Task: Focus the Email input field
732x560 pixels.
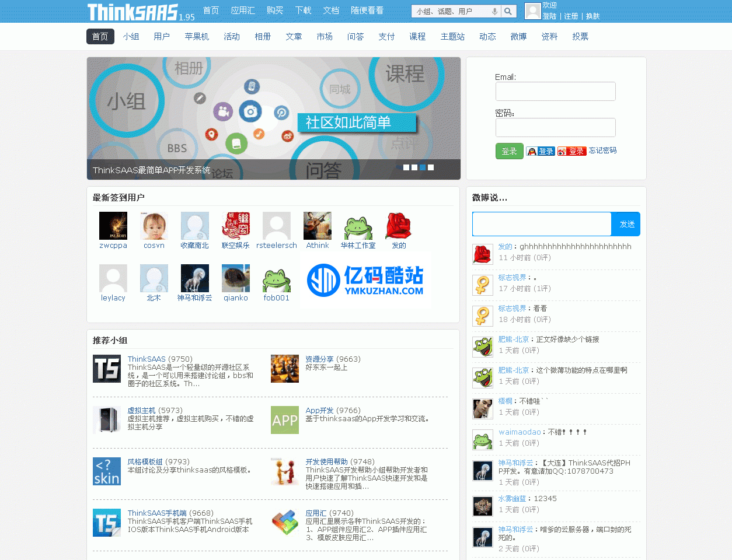Action: [x=556, y=92]
